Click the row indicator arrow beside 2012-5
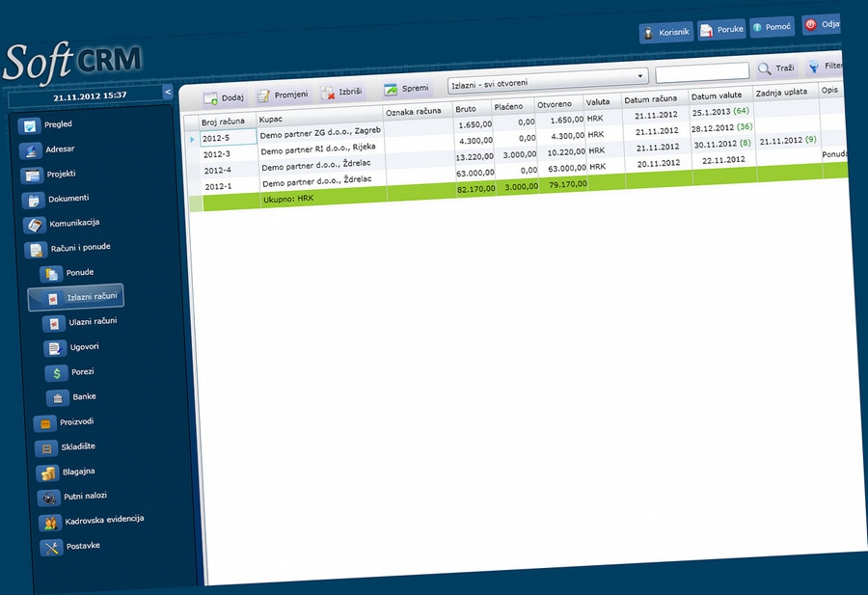868x595 pixels. tap(192, 140)
